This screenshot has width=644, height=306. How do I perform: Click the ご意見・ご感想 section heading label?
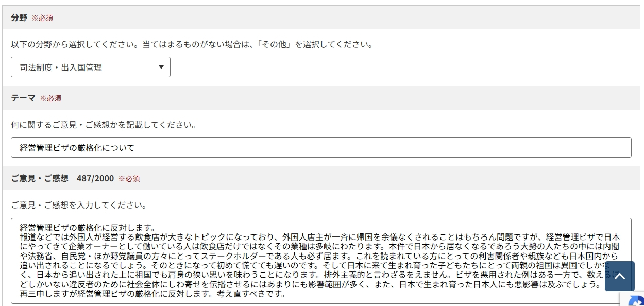coord(40,178)
